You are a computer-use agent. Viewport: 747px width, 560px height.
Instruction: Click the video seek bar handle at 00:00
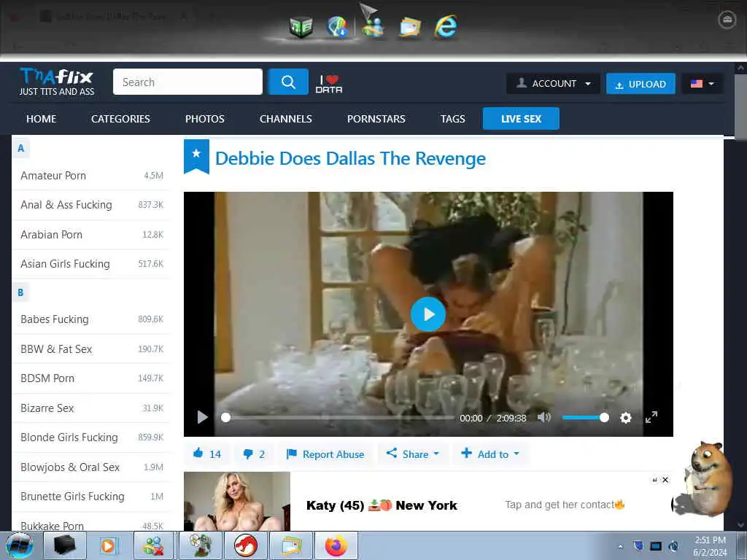pyautogui.click(x=226, y=418)
